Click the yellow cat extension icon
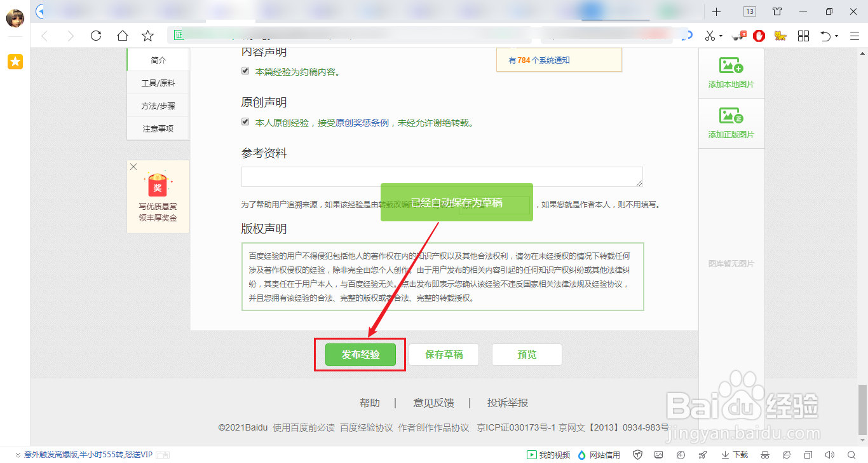 point(780,36)
